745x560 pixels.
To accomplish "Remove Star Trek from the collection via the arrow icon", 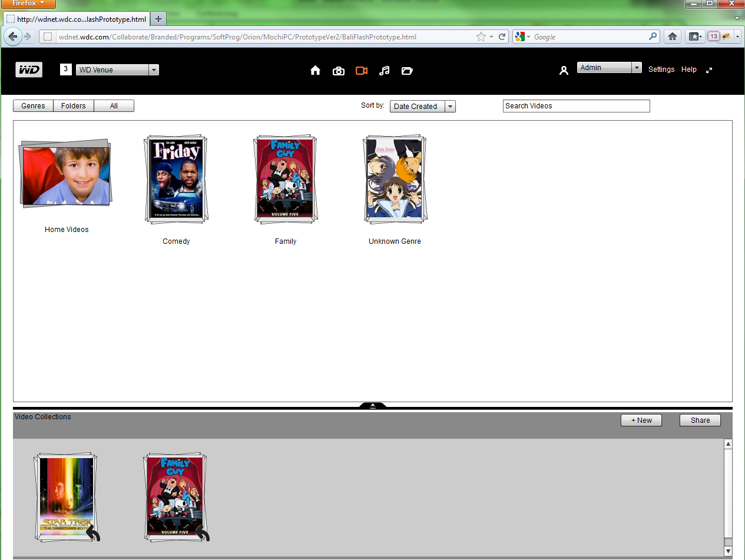I will coord(93,534).
